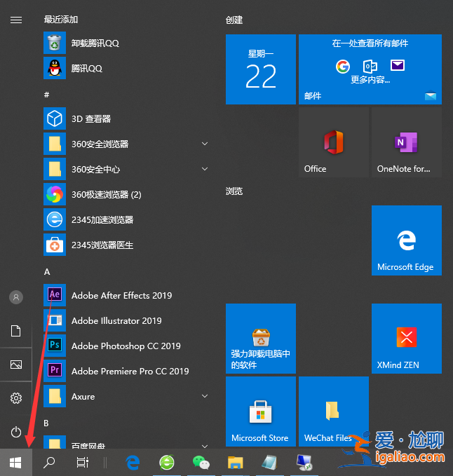The width and height of the screenshot is (453, 476).
Task: Open Documents icon in left rail
Action: click(x=16, y=331)
